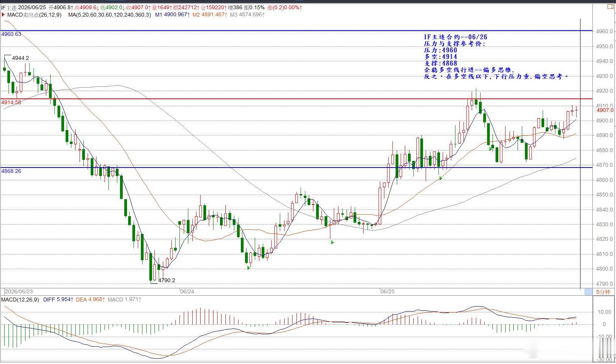
Task: Click the '支撑:4868' annotation line
Action: [x=440, y=63]
